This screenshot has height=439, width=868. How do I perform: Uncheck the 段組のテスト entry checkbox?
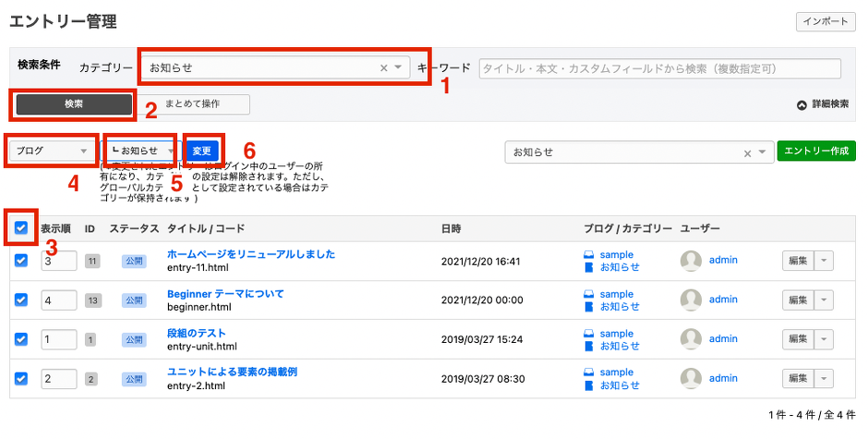click(21, 339)
